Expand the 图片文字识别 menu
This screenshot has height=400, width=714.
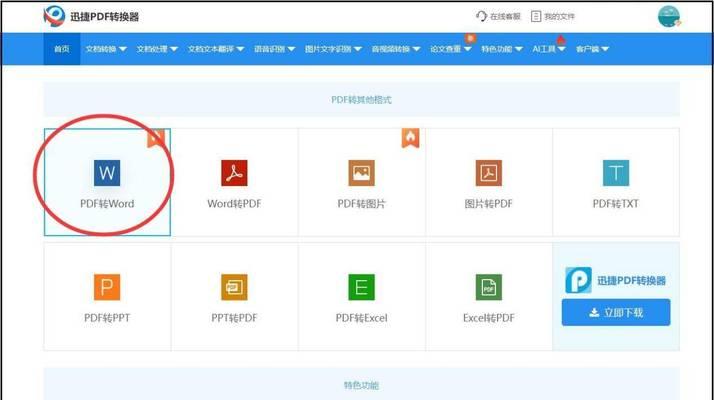click(x=333, y=49)
